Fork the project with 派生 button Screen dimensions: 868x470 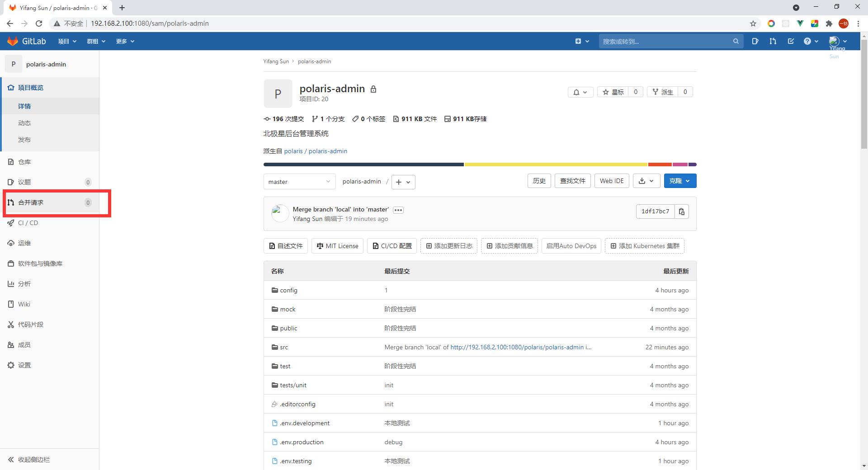click(663, 92)
